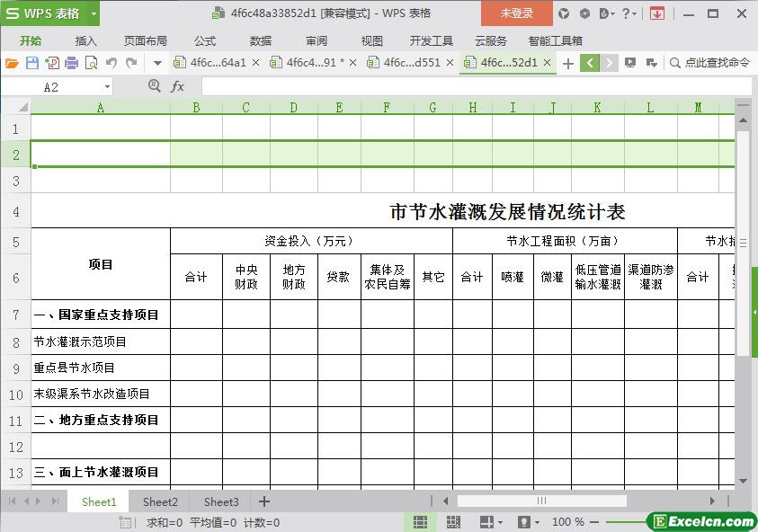The height and width of the screenshot is (532, 758).
Task: Click the 未登录 login button
Action: pyautogui.click(x=516, y=13)
